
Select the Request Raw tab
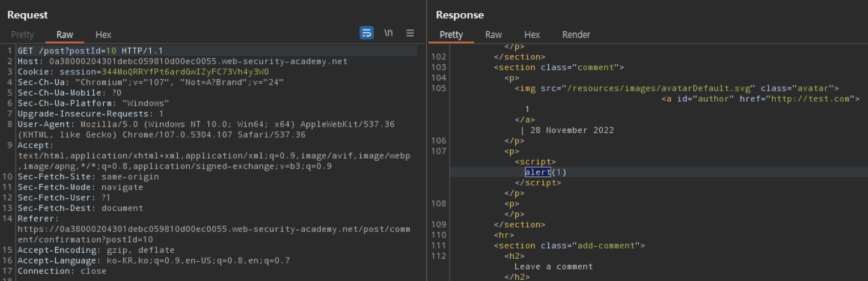click(65, 35)
